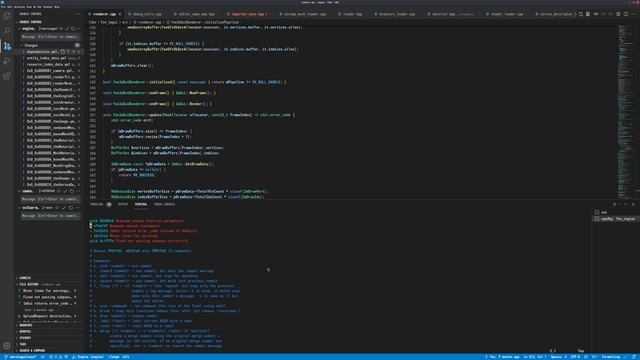The width and height of the screenshot is (640, 360).
Task: Click the Spaces indentation setting in status bar
Action: click(558, 357)
